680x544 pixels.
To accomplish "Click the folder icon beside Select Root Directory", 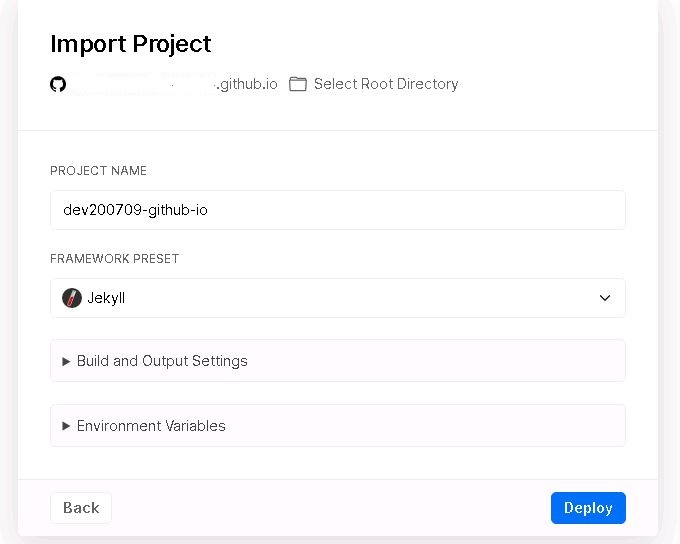I will [x=298, y=84].
